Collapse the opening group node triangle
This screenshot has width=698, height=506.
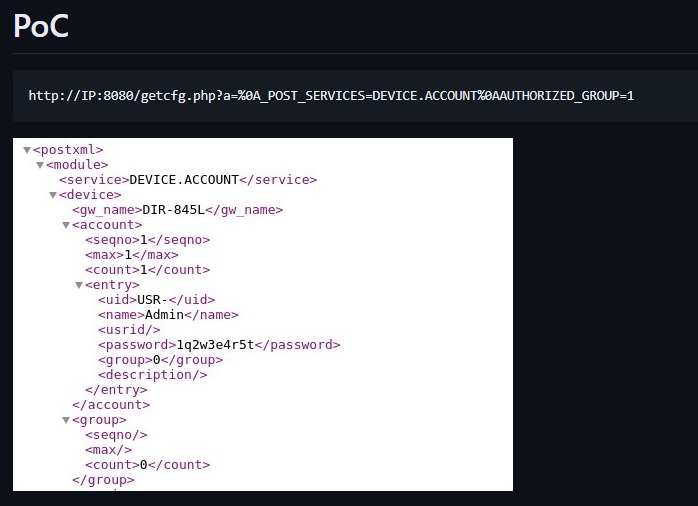tap(66, 420)
